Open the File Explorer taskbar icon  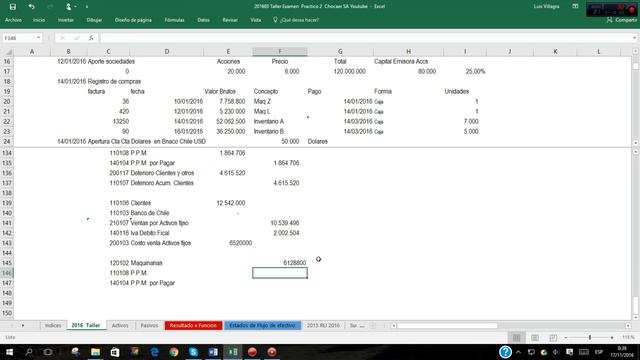[96, 352]
